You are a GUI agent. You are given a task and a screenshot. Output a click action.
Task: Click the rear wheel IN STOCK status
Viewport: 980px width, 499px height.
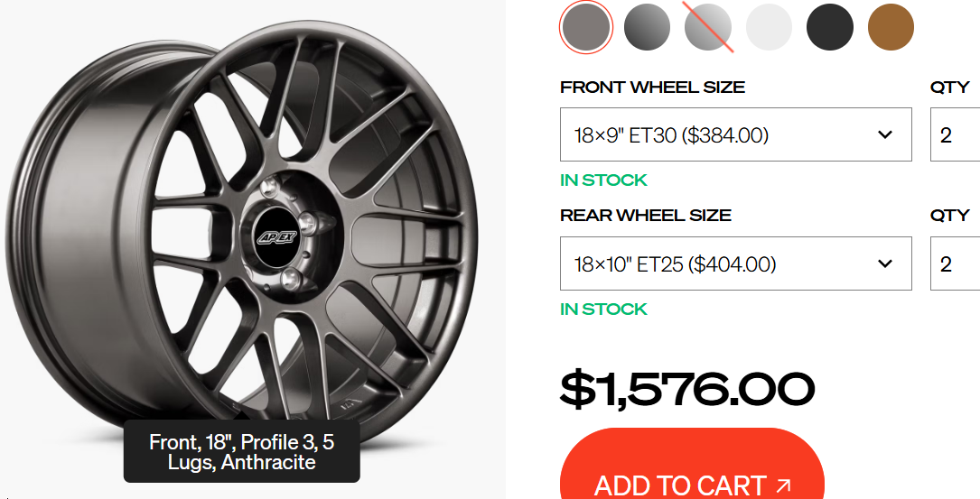pos(603,310)
